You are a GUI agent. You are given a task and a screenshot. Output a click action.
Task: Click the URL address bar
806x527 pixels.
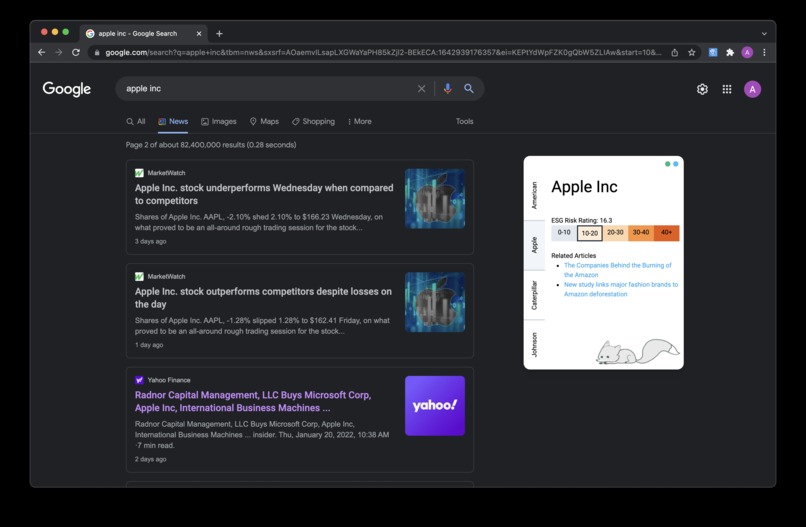click(383, 52)
